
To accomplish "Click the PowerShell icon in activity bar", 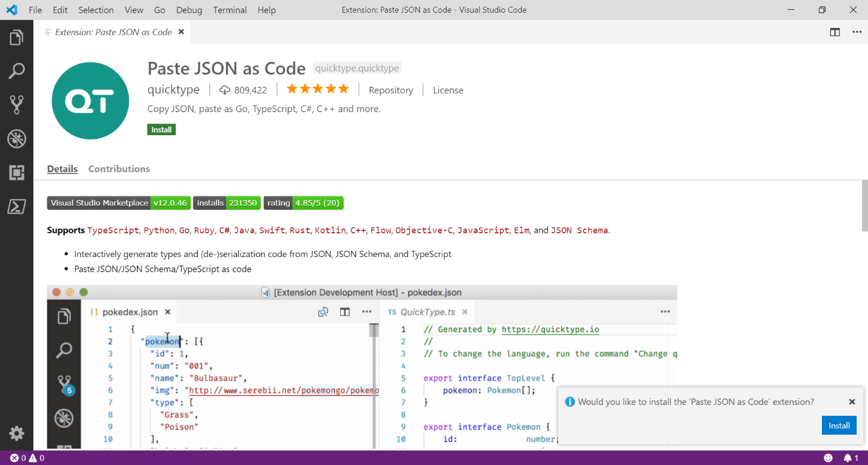I will pyautogui.click(x=16, y=207).
